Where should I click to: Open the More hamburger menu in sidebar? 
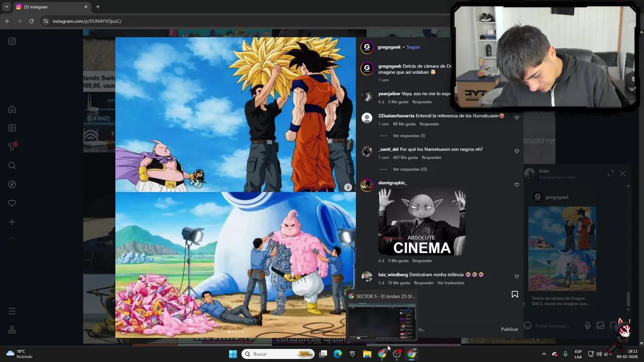12,311
